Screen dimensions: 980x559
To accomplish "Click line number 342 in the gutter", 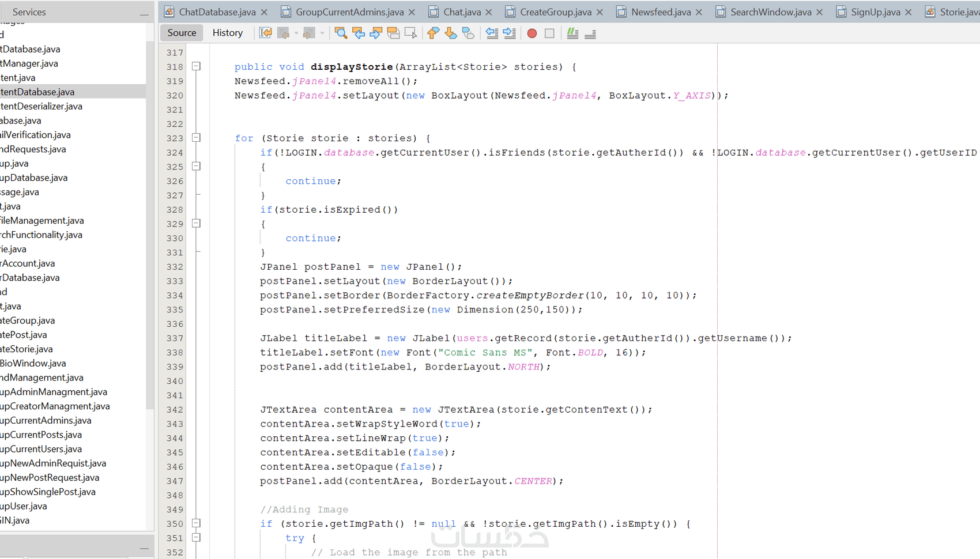I will tap(175, 410).
